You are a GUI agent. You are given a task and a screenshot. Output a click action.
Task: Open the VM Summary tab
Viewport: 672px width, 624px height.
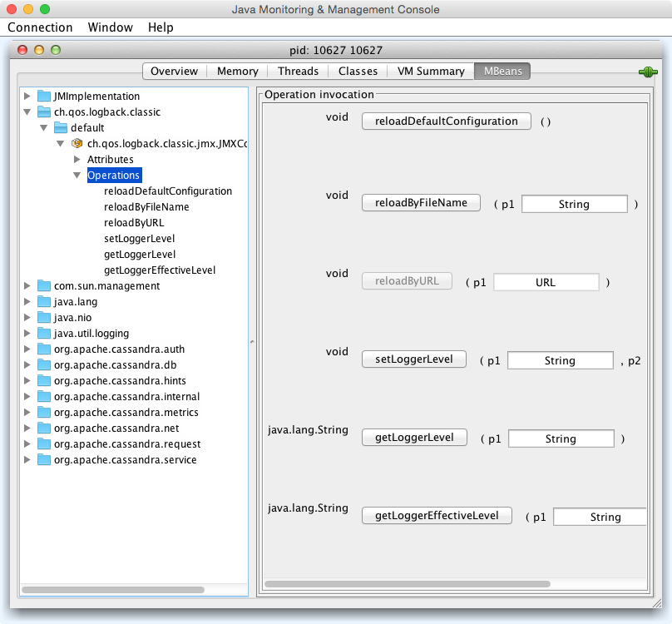[430, 72]
